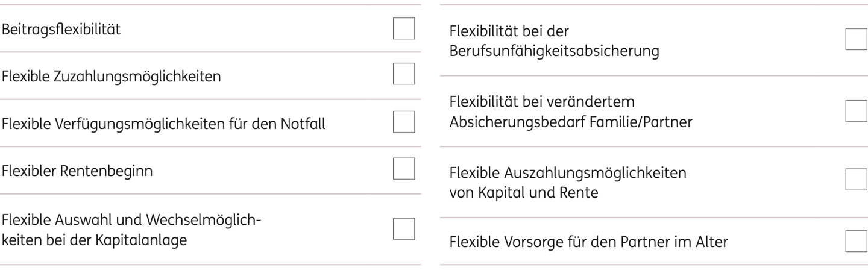
Task: Check the Beitragsflexibilität checkbox
Action: (x=404, y=29)
